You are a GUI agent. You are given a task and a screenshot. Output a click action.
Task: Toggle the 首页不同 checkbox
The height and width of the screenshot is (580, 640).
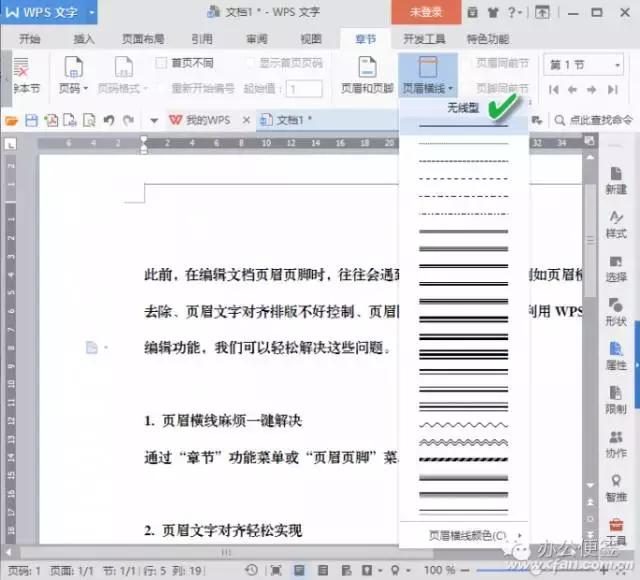(x=161, y=63)
